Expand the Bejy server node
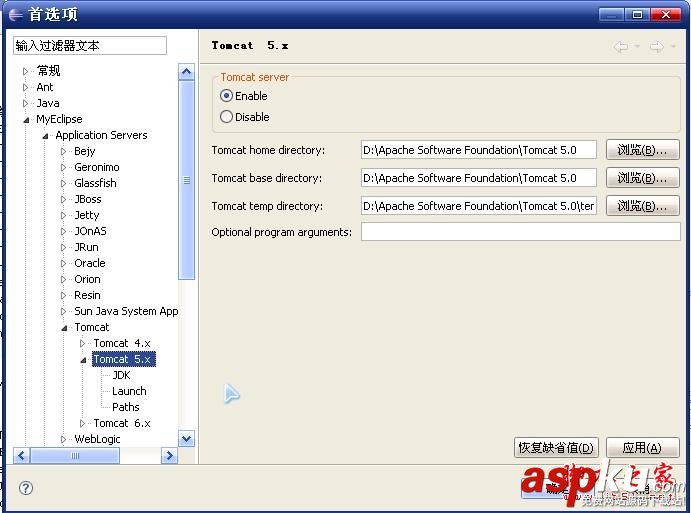 pos(63,152)
